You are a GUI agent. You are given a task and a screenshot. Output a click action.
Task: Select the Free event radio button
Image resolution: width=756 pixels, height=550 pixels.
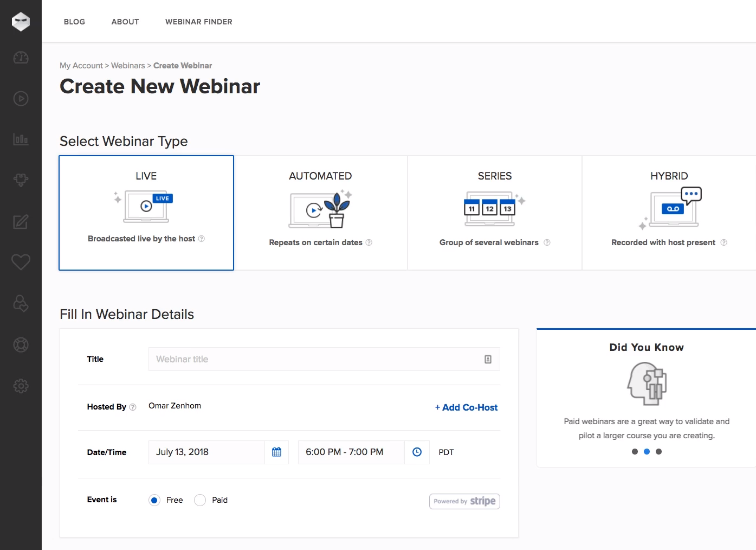pyautogui.click(x=154, y=500)
